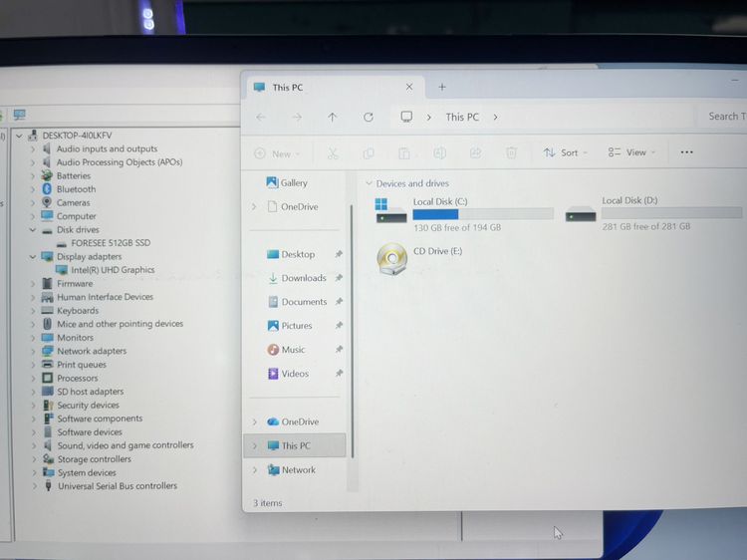Expand OneDrive under Gallery in navigation pane

pos(254,206)
